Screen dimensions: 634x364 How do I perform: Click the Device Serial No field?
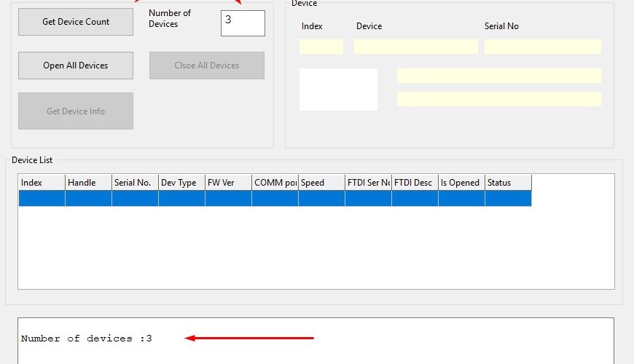(542, 47)
